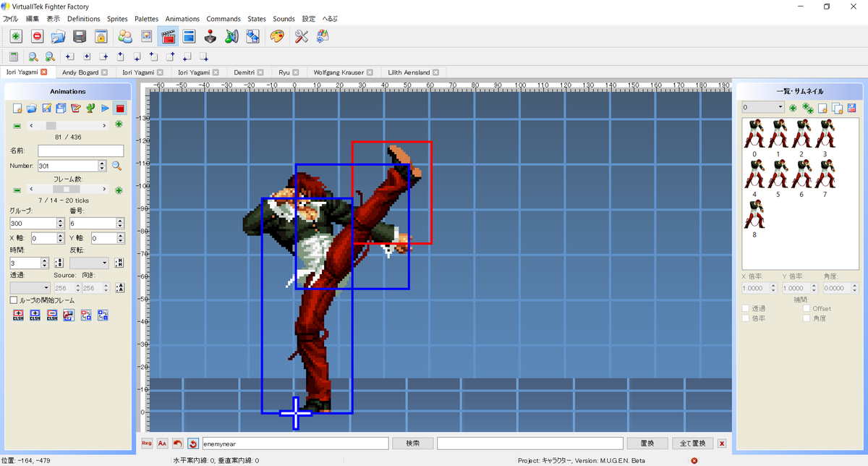
Task: Click the 番号 value spinner
Action: pyautogui.click(x=120, y=224)
